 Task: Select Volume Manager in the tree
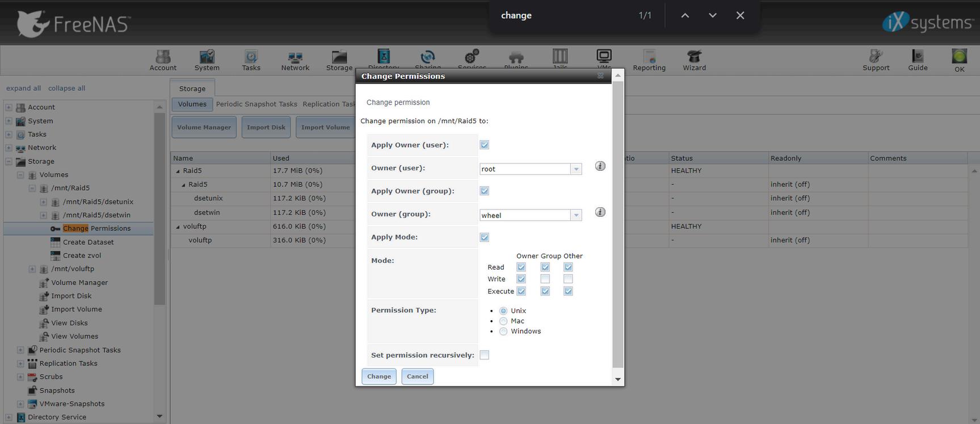pyautogui.click(x=79, y=283)
